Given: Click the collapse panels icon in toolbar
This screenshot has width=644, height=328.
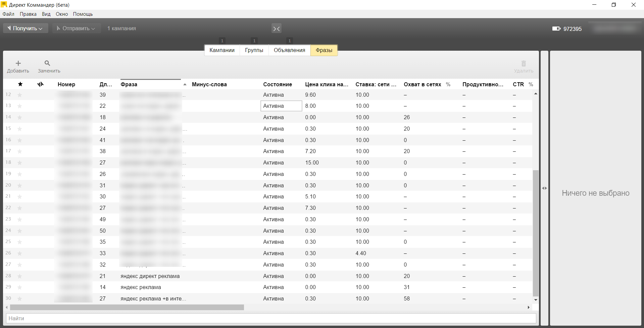Looking at the screenshot, I should (276, 29).
